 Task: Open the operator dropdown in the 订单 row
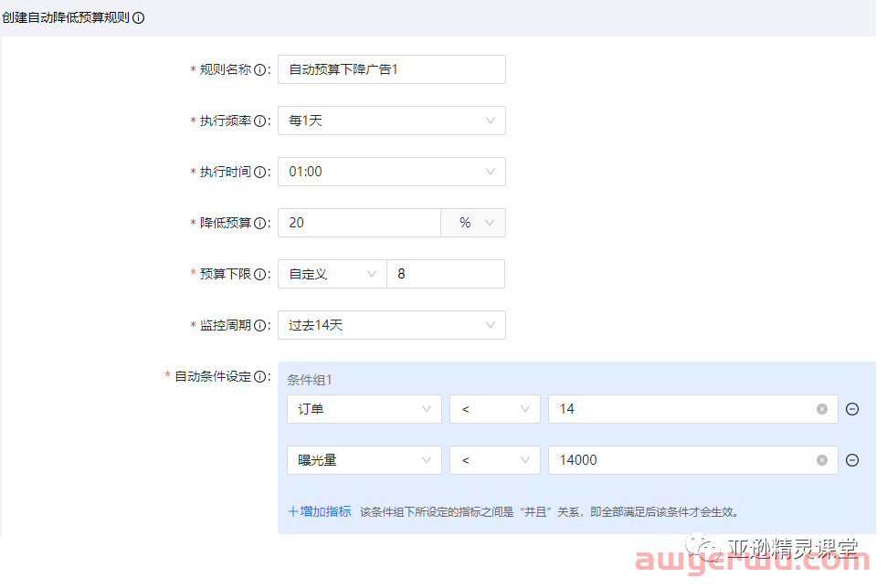(x=495, y=409)
